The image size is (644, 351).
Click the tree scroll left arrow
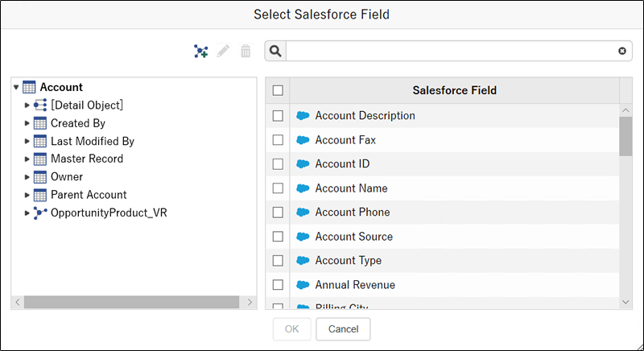pos(18,302)
